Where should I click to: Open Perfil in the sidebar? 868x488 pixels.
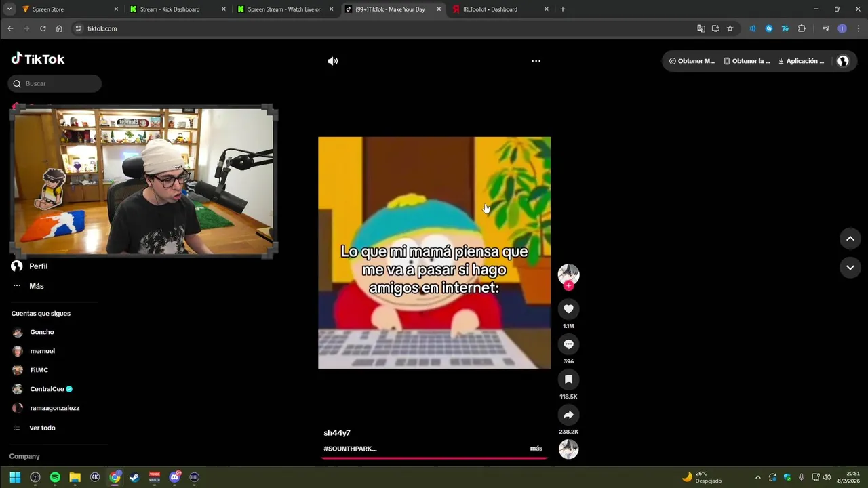30,266
